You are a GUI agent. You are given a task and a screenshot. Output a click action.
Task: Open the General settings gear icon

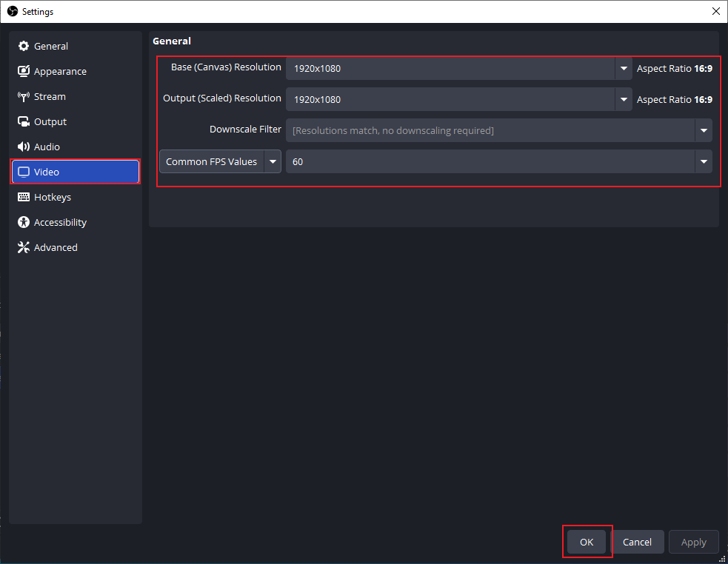tap(24, 46)
